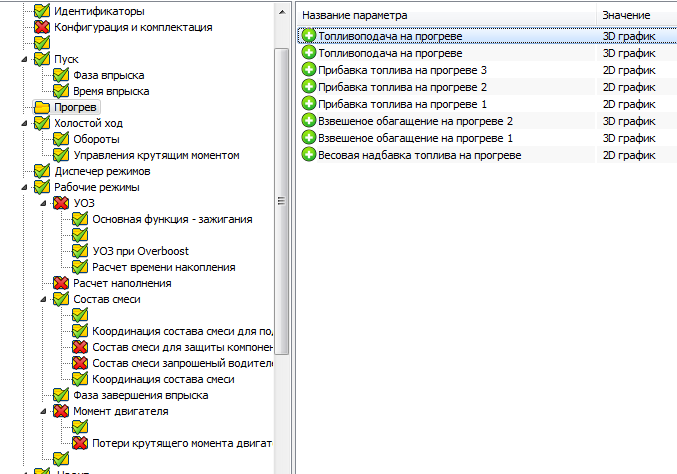Click the checked icon beside УОЗ при Overboost

(x=80, y=251)
